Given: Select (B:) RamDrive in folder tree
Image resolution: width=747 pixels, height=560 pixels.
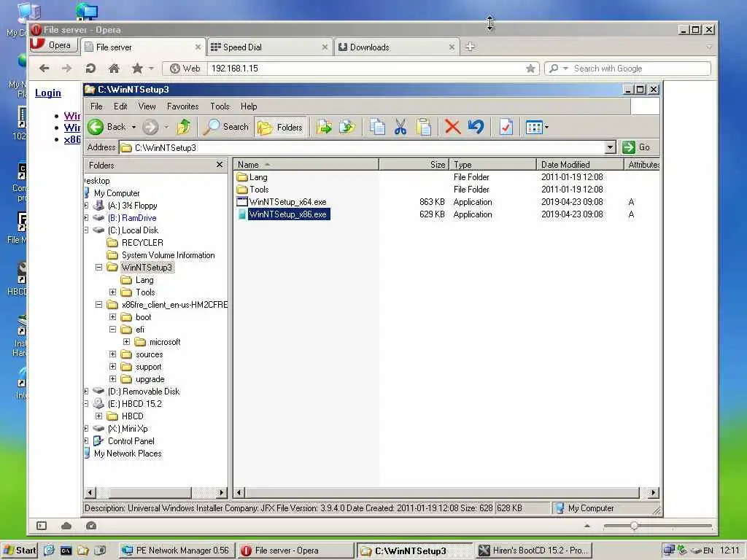Looking at the screenshot, I should point(132,218).
